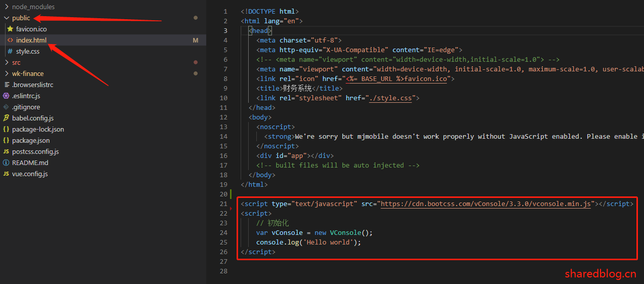
Task: Expand the src folder chevron
Action: coord(6,62)
